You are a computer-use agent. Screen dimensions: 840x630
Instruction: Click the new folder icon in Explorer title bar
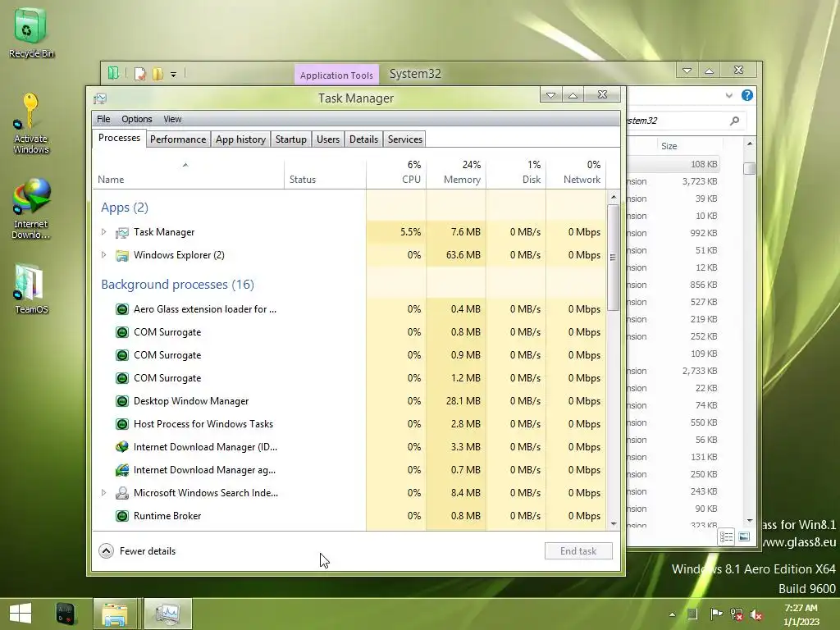(x=158, y=74)
